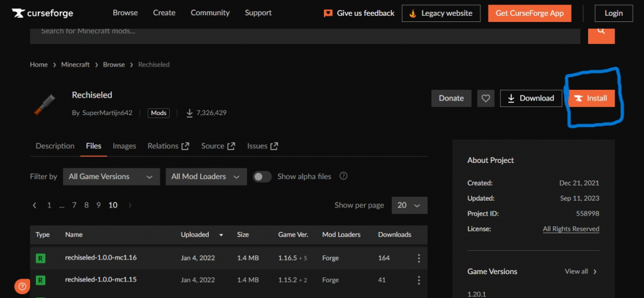Open All Game Versions dropdown
Screen dimensions: 644x298
point(111,177)
